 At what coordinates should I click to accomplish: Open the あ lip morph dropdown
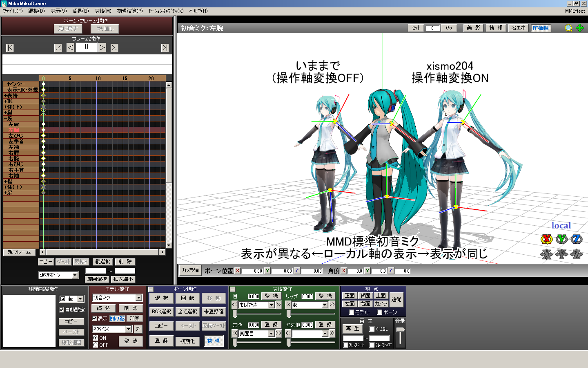325,305
